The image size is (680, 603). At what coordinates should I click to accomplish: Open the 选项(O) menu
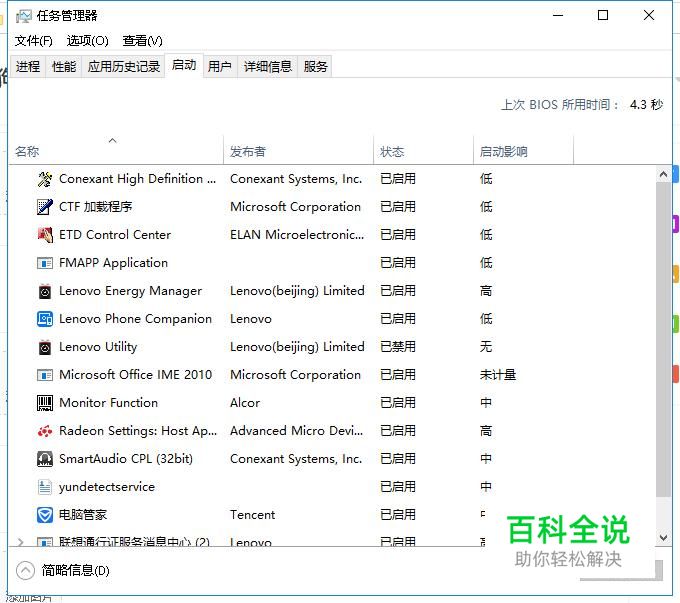click(87, 41)
